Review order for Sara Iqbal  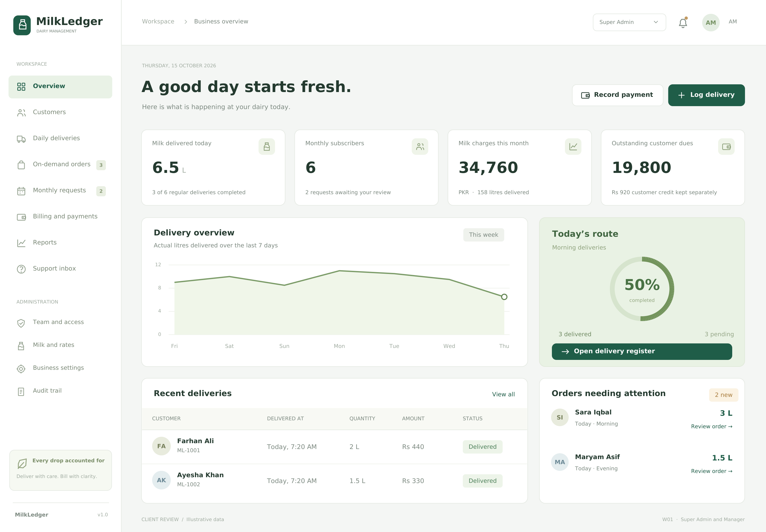pos(711,426)
